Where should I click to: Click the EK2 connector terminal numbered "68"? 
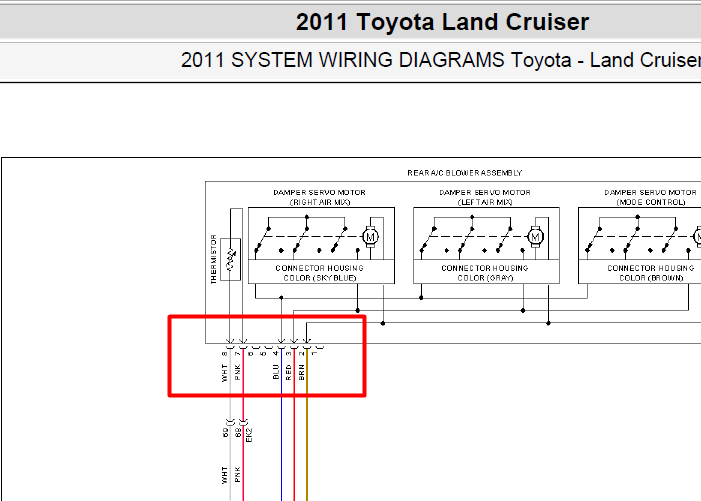click(x=238, y=433)
